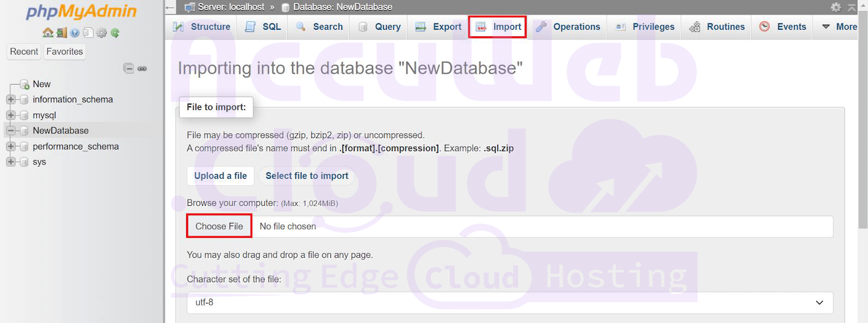
Task: Collapse the NewDatabase tree node
Action: (10, 131)
